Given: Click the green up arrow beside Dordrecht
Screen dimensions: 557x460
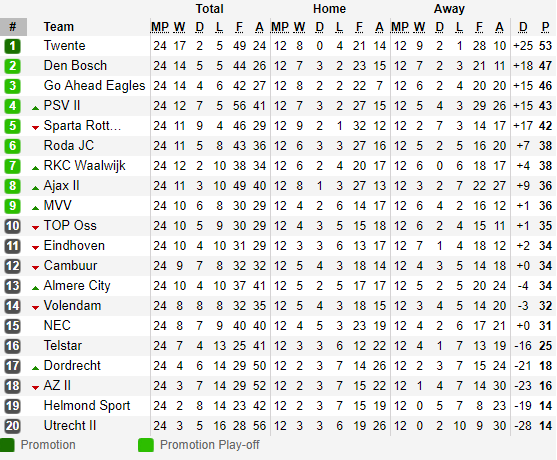Looking at the screenshot, I should click(x=35, y=368).
